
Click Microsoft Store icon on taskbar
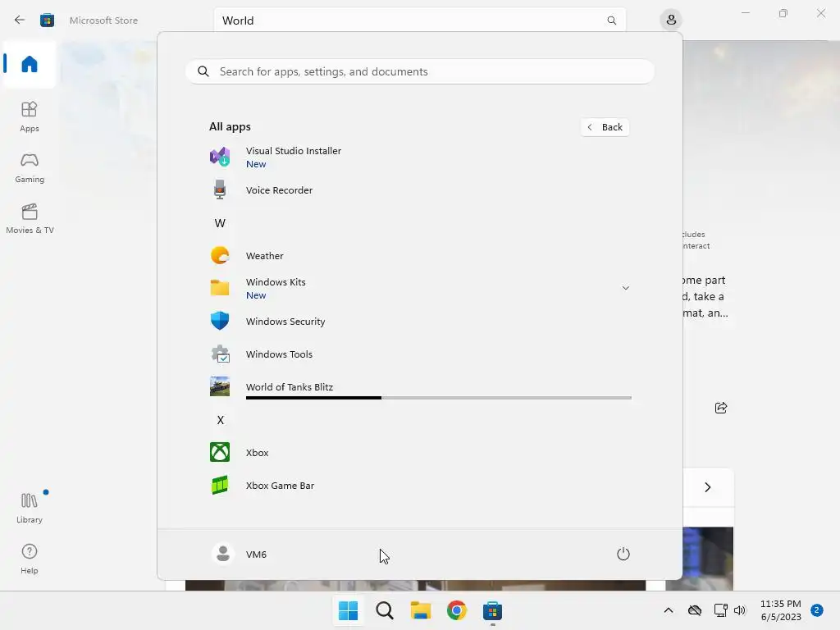[x=492, y=610]
